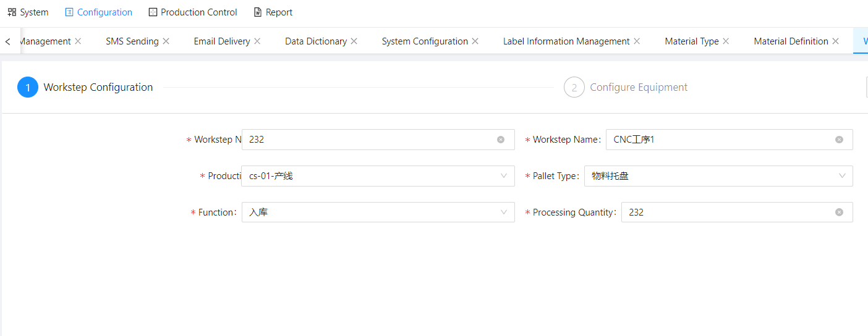
Task: Switch to the Material Definition tab
Action: 791,41
